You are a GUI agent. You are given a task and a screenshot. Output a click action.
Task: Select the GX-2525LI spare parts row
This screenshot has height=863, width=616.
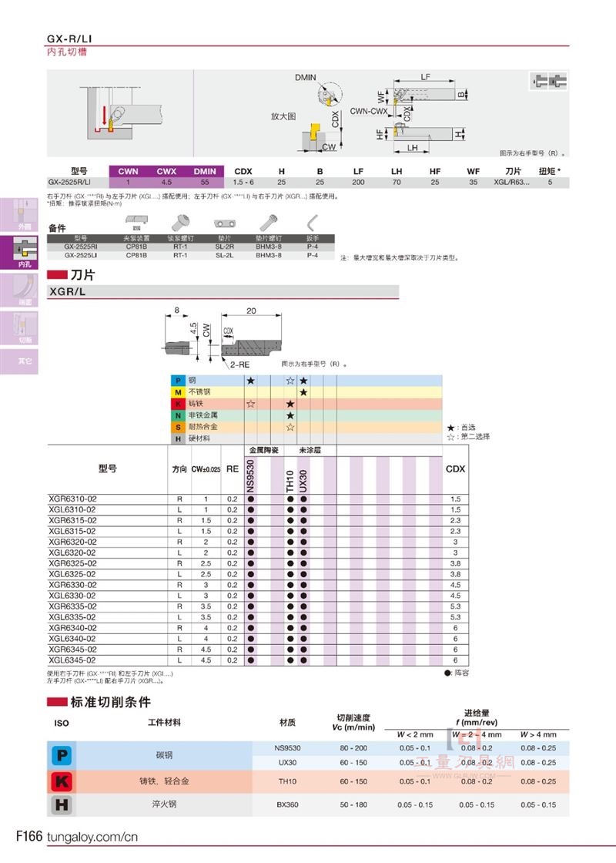(190, 255)
